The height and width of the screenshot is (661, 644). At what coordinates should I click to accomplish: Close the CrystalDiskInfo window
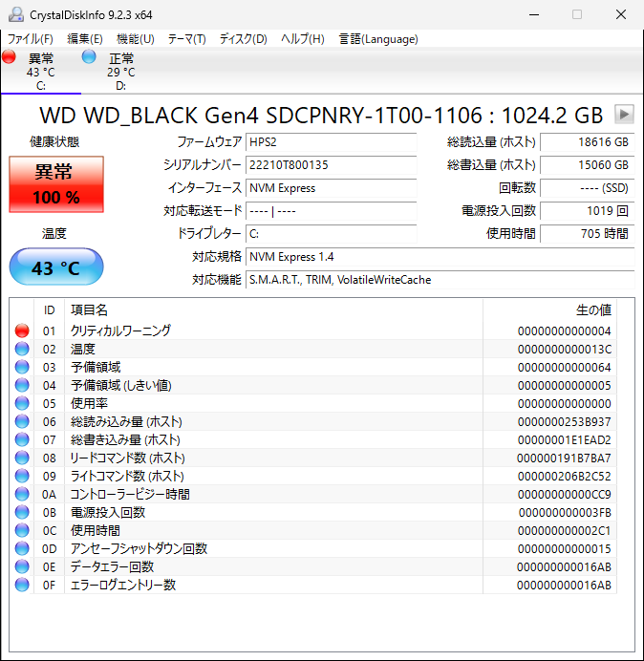point(621,14)
